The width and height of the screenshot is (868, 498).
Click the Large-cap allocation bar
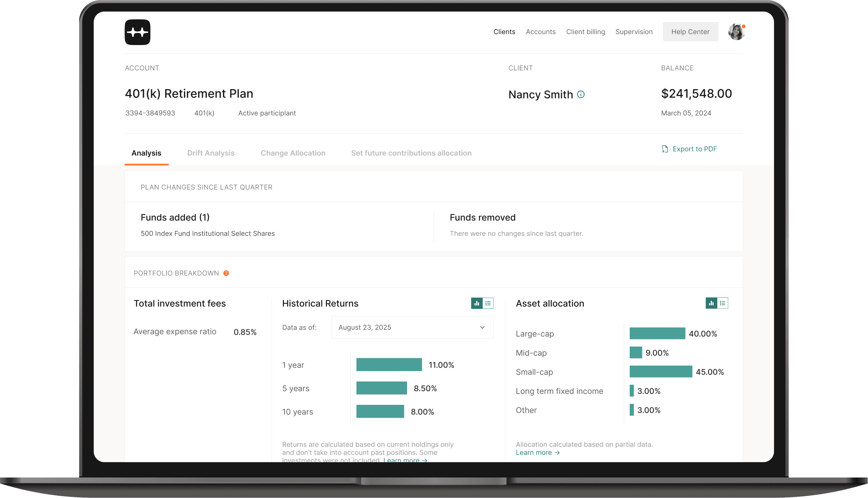(657, 333)
